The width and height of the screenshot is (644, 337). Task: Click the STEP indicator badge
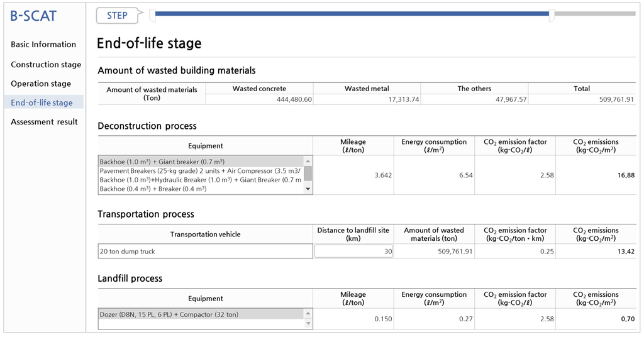(x=117, y=16)
